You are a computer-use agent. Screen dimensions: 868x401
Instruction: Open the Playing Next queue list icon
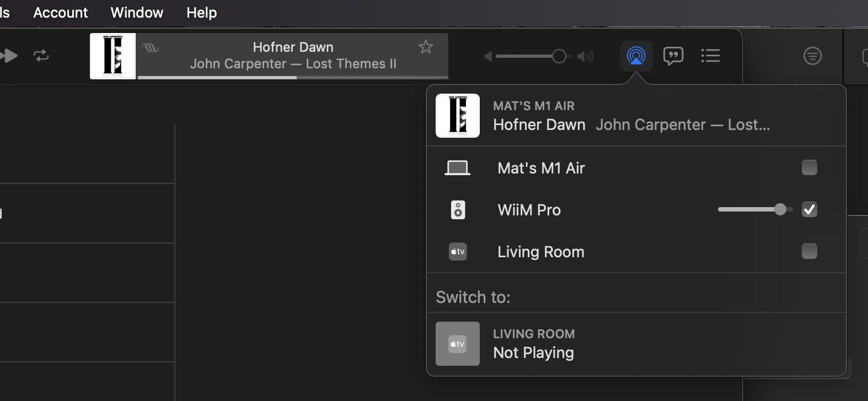point(710,56)
